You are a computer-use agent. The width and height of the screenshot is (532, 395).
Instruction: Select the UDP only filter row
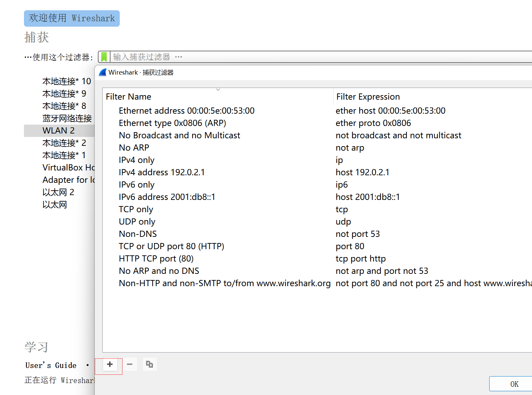[x=137, y=221]
